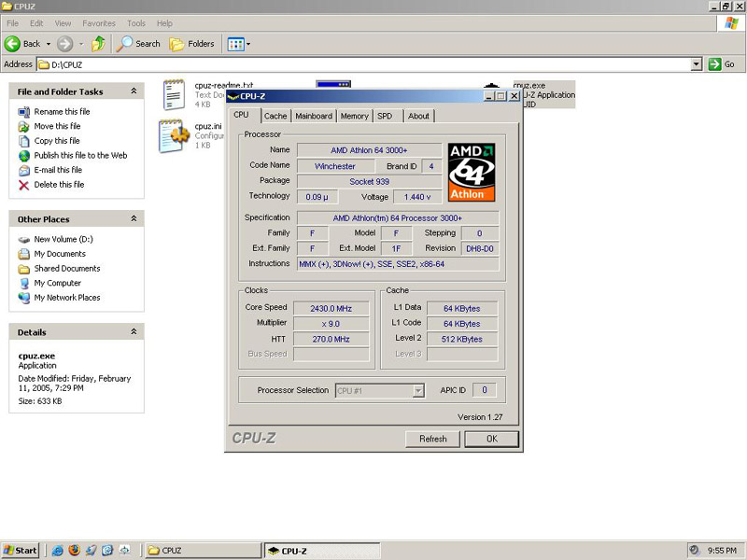This screenshot has height=560, width=747.
Task: Open the Tools menu
Action: click(x=135, y=23)
